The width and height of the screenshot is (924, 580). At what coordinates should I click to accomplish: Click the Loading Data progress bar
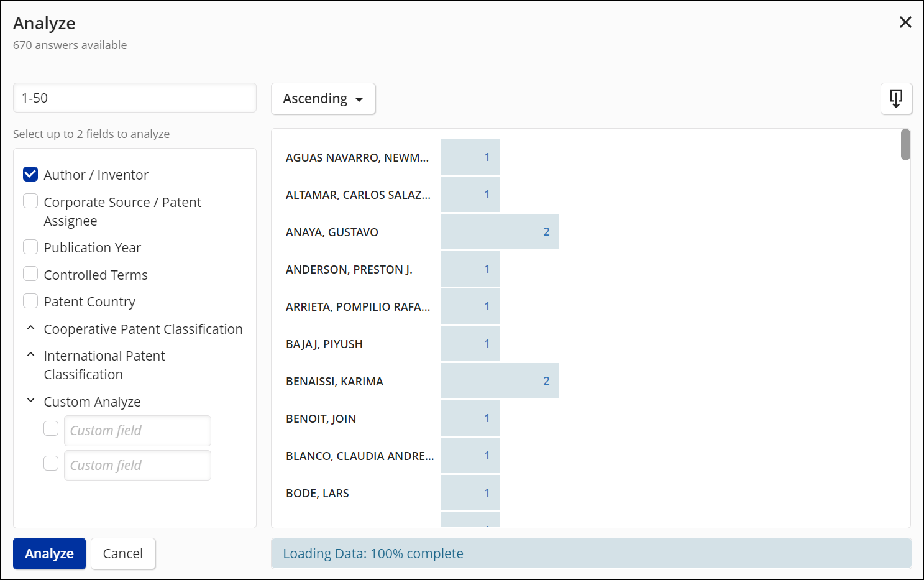(592, 553)
